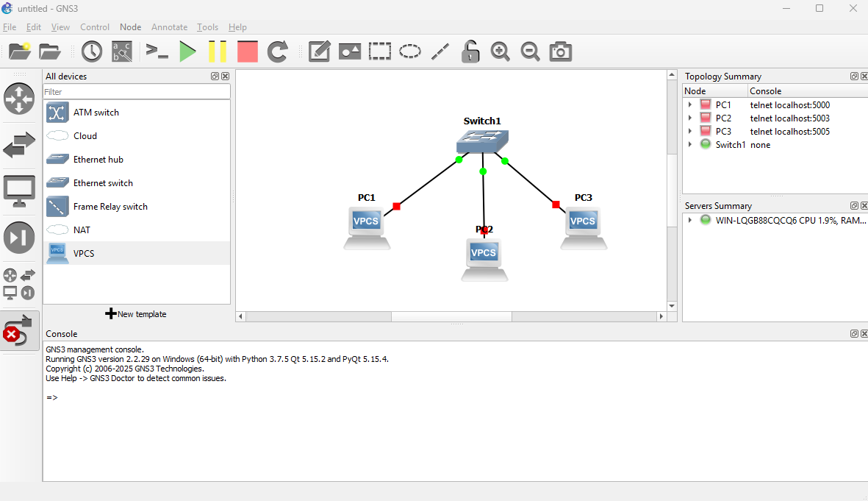This screenshot has height=501, width=868.
Task: Click the add a link cable icon
Action: [19, 331]
